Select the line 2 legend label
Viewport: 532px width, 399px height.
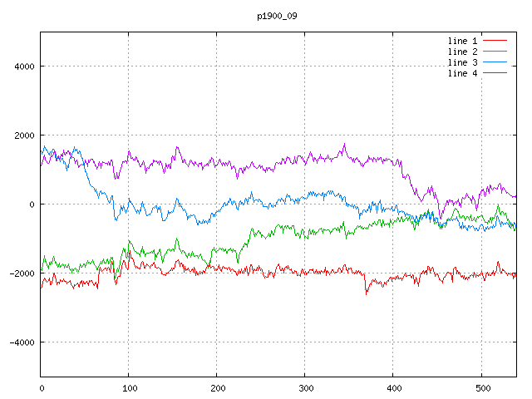(x=463, y=52)
